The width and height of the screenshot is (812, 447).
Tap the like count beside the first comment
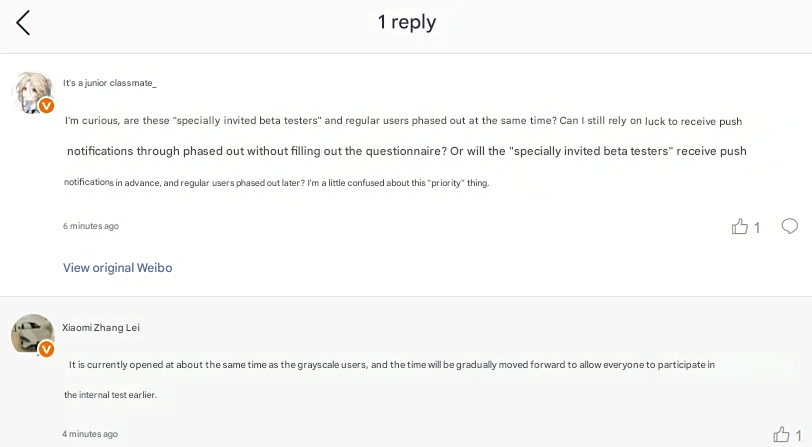pos(757,228)
